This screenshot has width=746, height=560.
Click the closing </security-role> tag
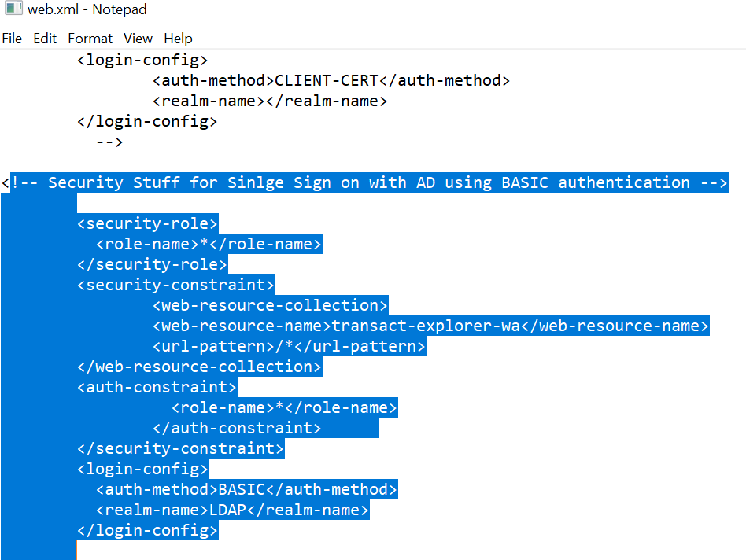(x=152, y=264)
